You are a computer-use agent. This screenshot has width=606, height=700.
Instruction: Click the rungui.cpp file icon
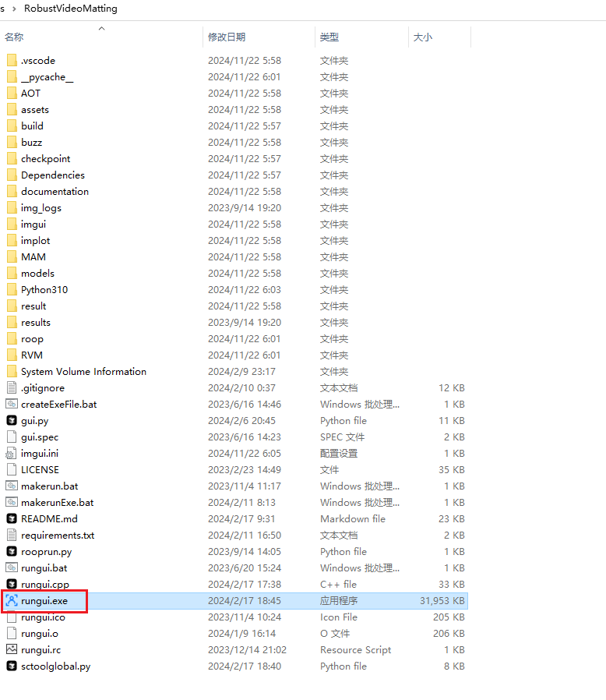[x=12, y=585]
